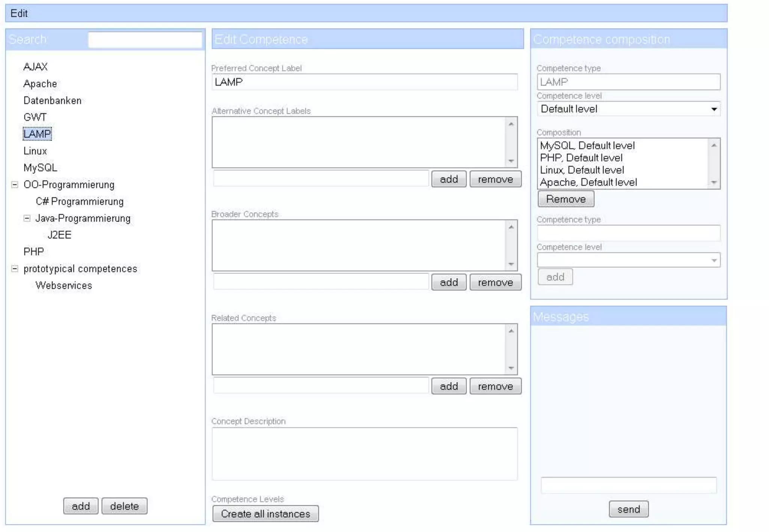769x532 pixels.
Task: Click the Search input field
Action: click(145, 40)
